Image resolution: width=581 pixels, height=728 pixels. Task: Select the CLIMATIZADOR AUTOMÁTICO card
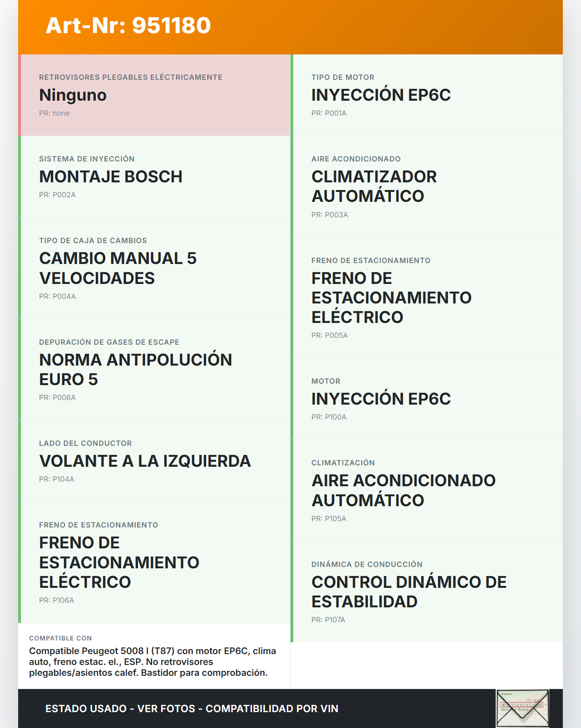[x=427, y=186]
